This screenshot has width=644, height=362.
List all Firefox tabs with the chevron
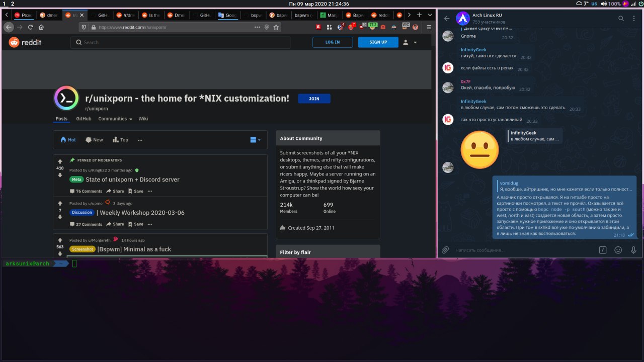pos(430,15)
